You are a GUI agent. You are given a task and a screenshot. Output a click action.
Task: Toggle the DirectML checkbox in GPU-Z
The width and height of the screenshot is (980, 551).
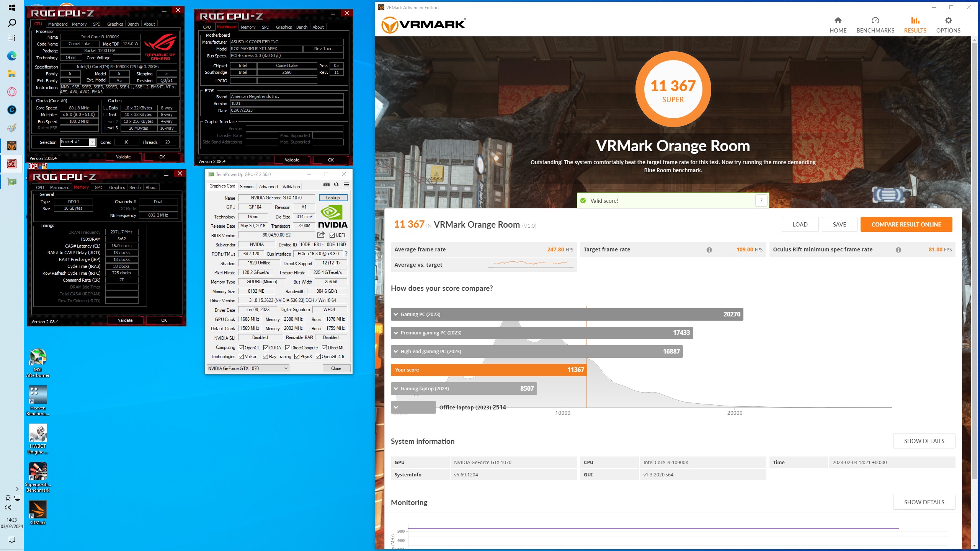pyautogui.click(x=324, y=348)
